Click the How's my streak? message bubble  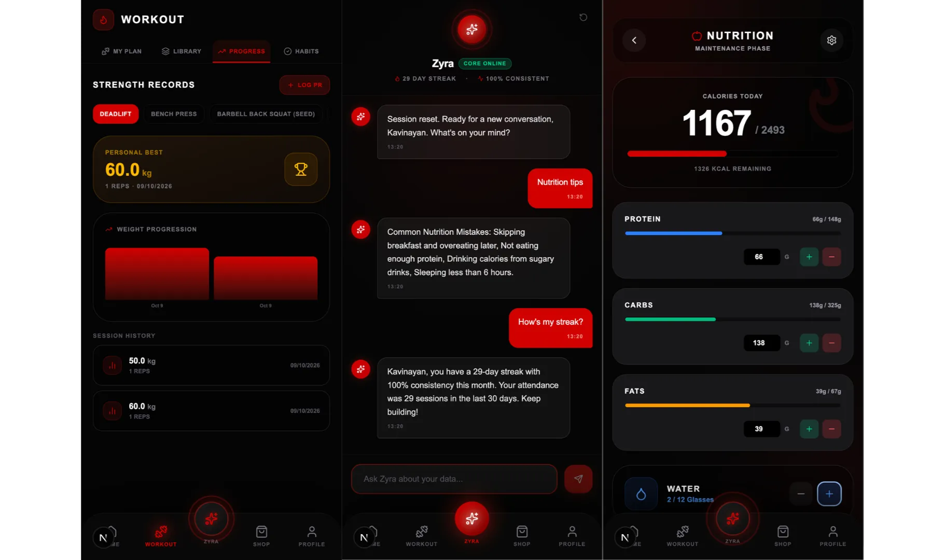550,328
